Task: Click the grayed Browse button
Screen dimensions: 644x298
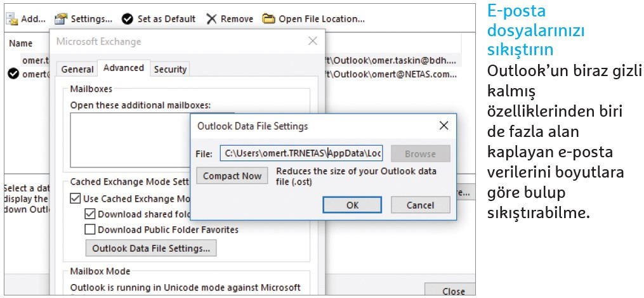Action: 420,154
